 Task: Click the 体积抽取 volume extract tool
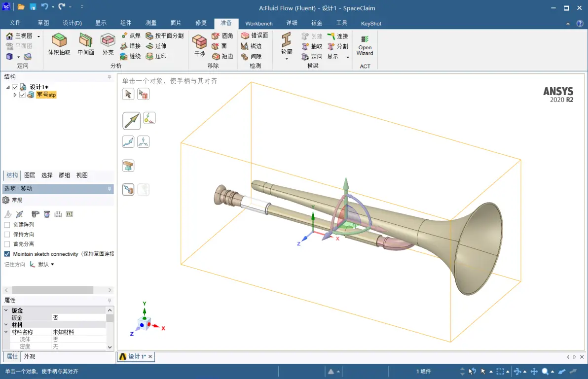(59, 44)
